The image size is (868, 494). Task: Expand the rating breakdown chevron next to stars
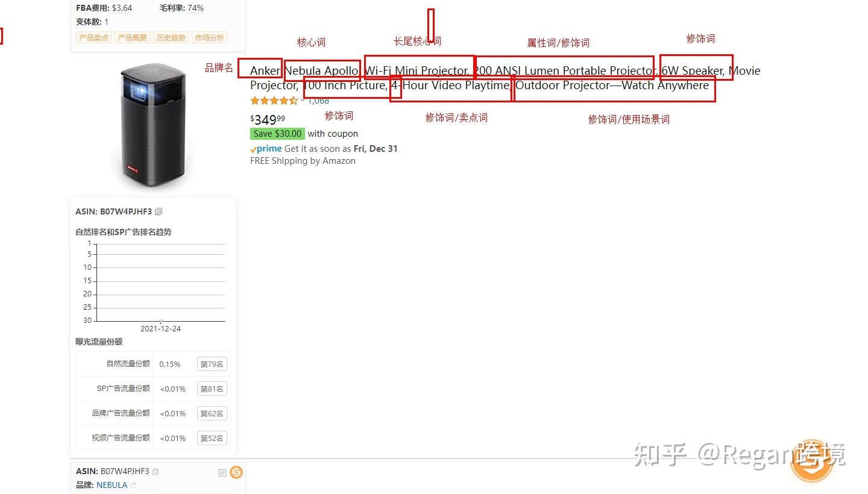[303, 100]
